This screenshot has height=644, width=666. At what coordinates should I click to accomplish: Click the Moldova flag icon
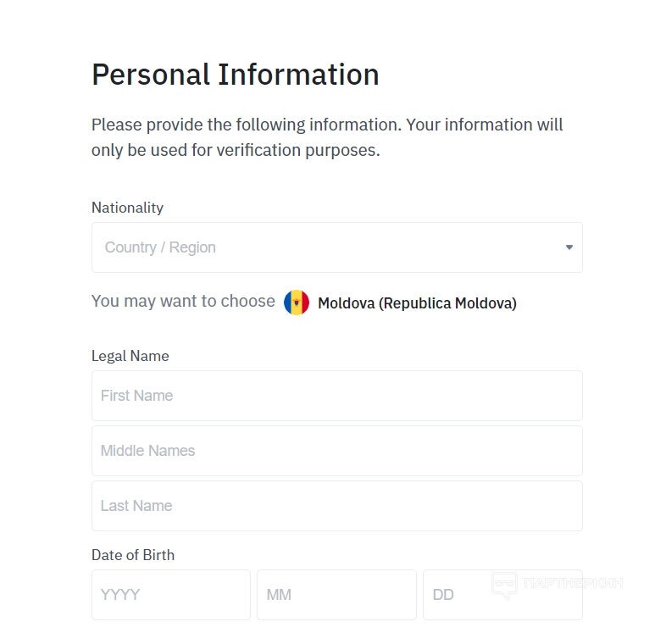(297, 303)
